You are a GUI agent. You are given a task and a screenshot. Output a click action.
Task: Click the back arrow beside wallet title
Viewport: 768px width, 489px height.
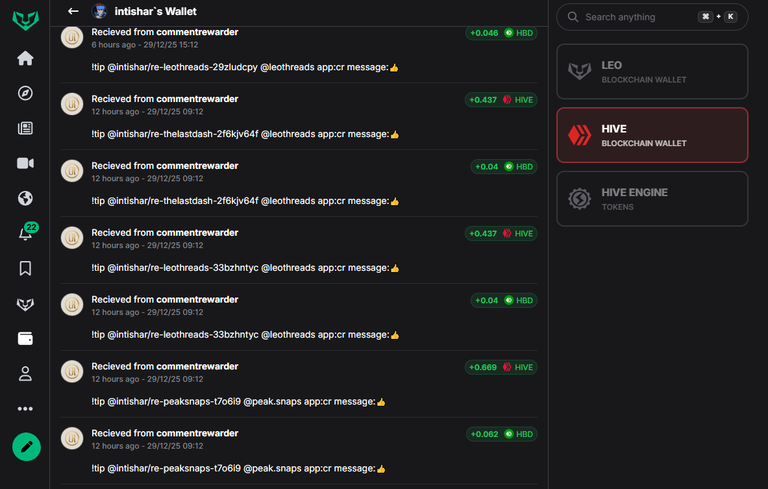(x=73, y=11)
